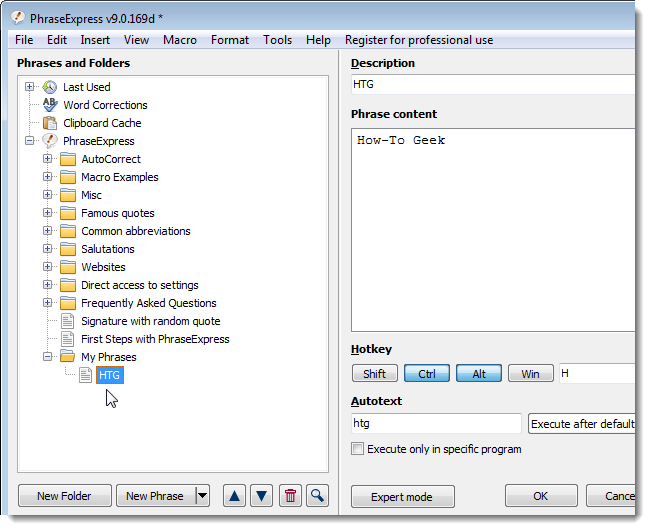Expand the AutoCorrect folder
This screenshot has width=650, height=530.
pyautogui.click(x=48, y=159)
